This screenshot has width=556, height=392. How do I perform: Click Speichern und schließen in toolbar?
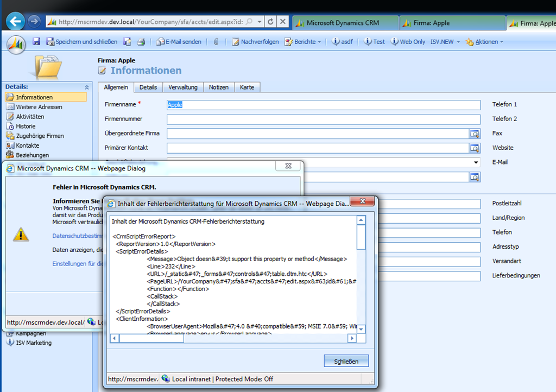(x=82, y=42)
